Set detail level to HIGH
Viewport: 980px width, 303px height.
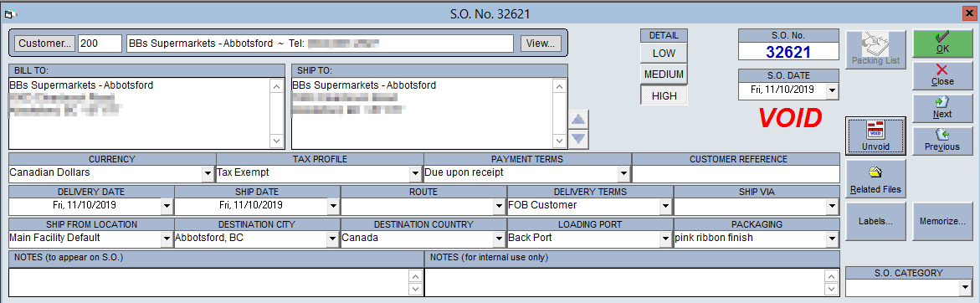[664, 95]
